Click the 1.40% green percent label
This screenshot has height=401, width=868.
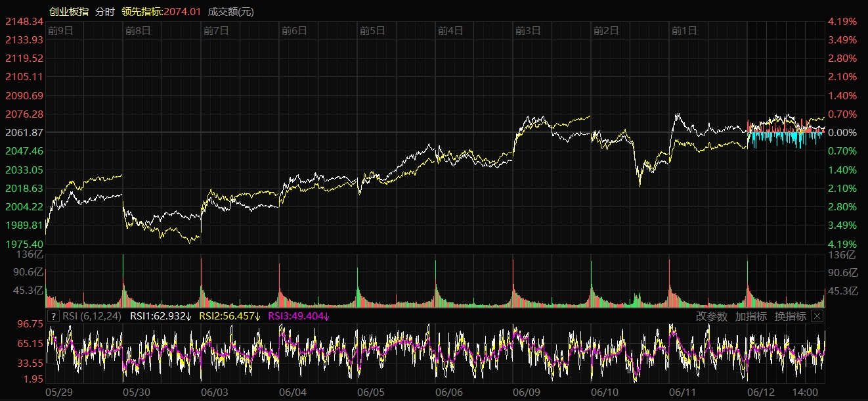(842, 170)
